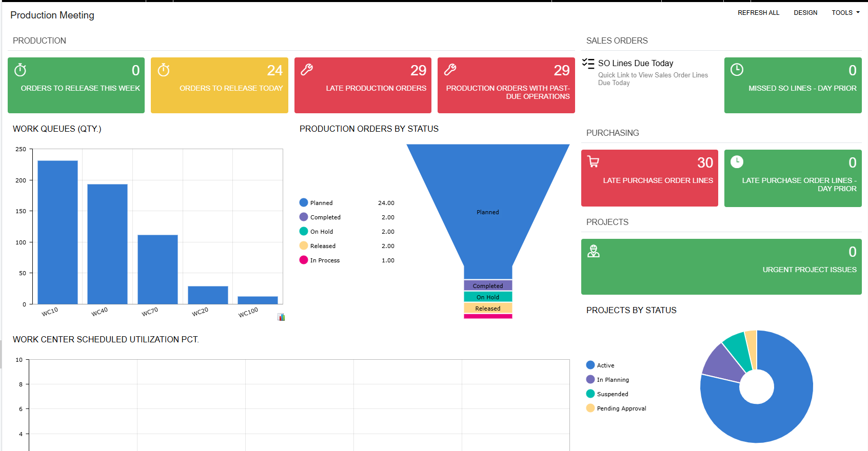Open the SO Lines Due Today link
The height and width of the screenshot is (451, 868).
coord(635,63)
